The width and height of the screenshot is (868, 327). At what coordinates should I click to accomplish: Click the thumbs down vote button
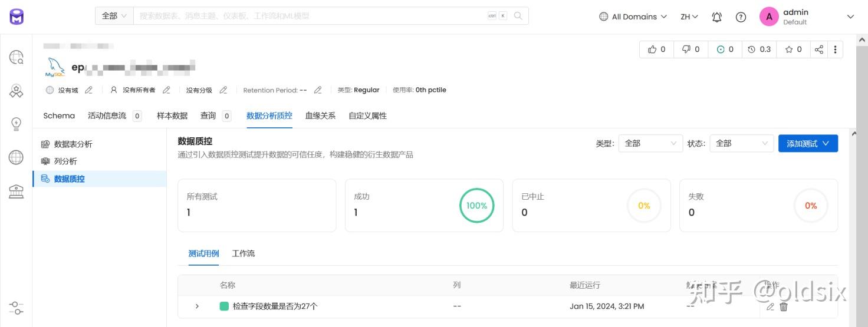[691, 49]
